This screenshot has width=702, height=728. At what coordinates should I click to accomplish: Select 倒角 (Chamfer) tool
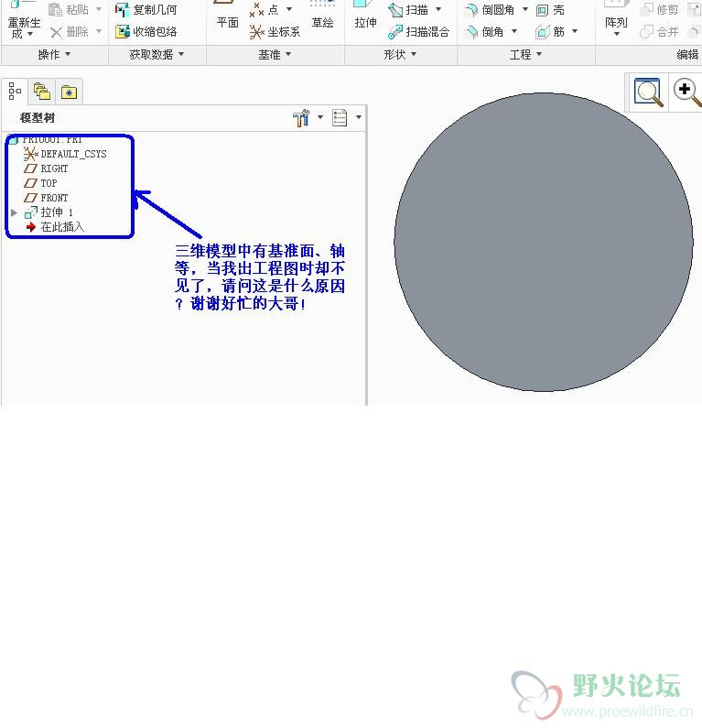[x=485, y=31]
